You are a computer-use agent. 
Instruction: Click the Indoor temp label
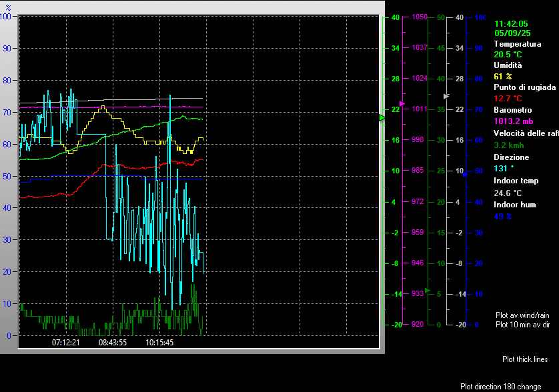click(516, 181)
